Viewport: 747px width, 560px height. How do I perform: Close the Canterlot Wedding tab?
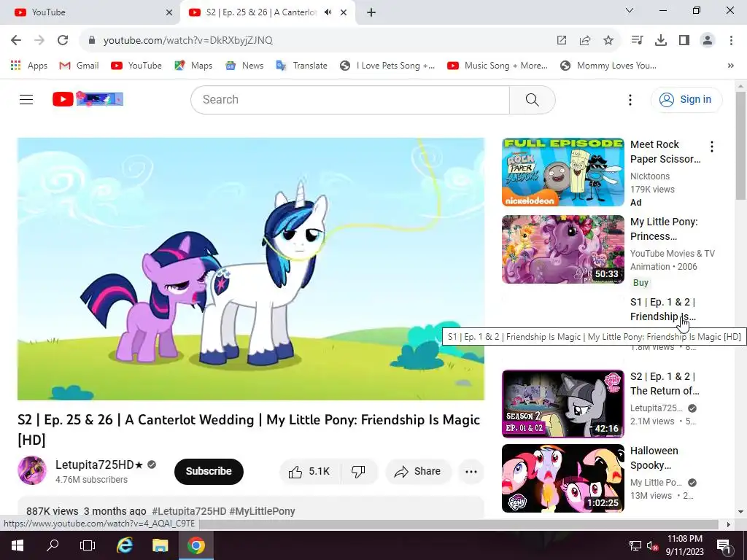tap(344, 12)
